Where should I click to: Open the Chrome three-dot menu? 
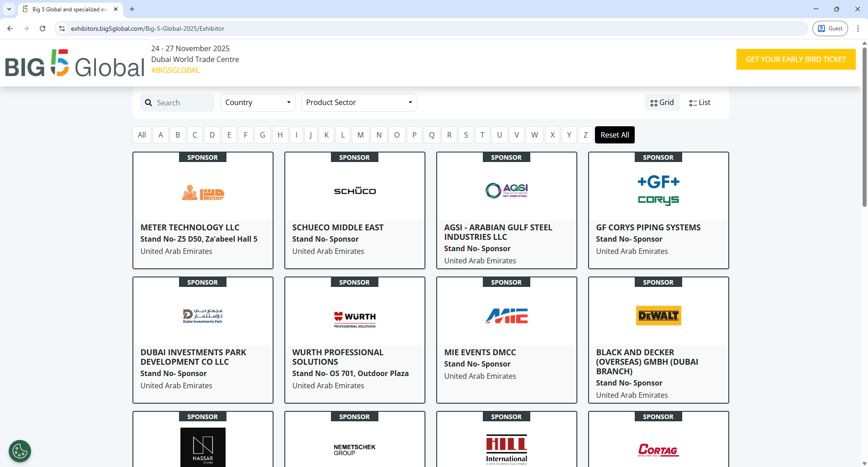click(x=859, y=29)
